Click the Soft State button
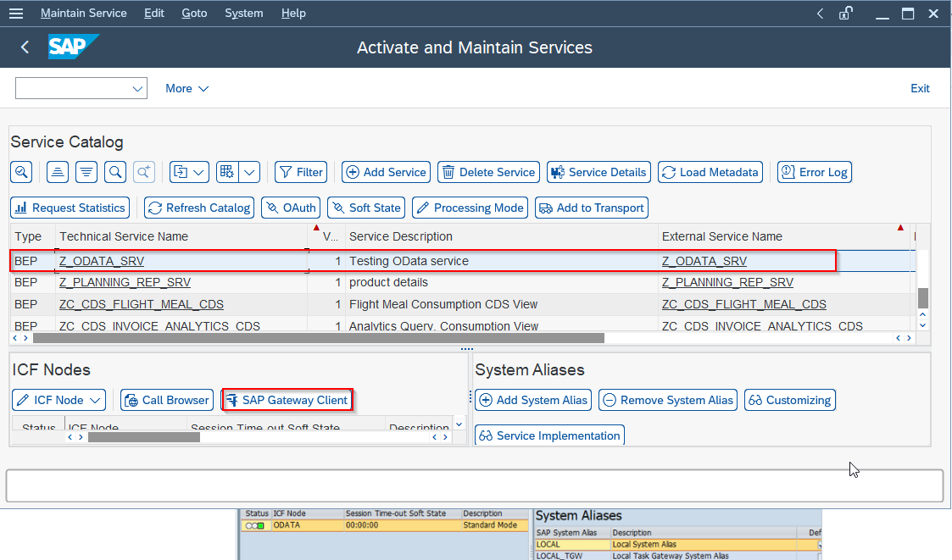This screenshot has width=952, height=560. click(366, 208)
